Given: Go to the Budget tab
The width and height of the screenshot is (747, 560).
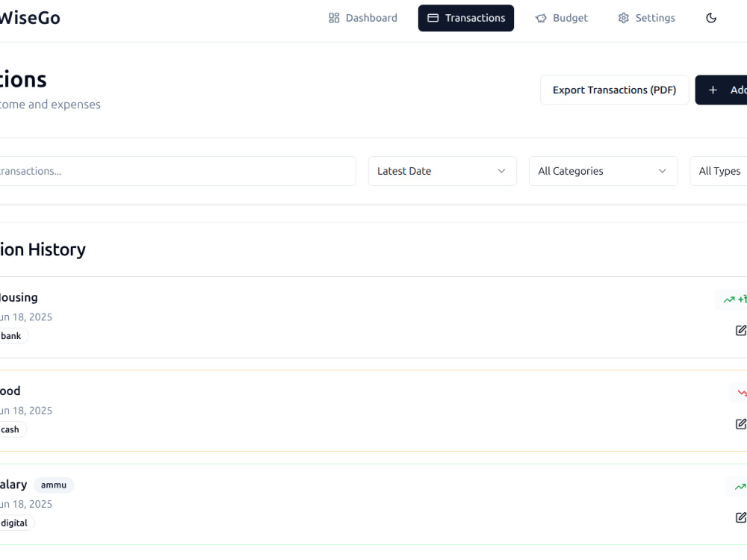Looking at the screenshot, I should 561,18.
